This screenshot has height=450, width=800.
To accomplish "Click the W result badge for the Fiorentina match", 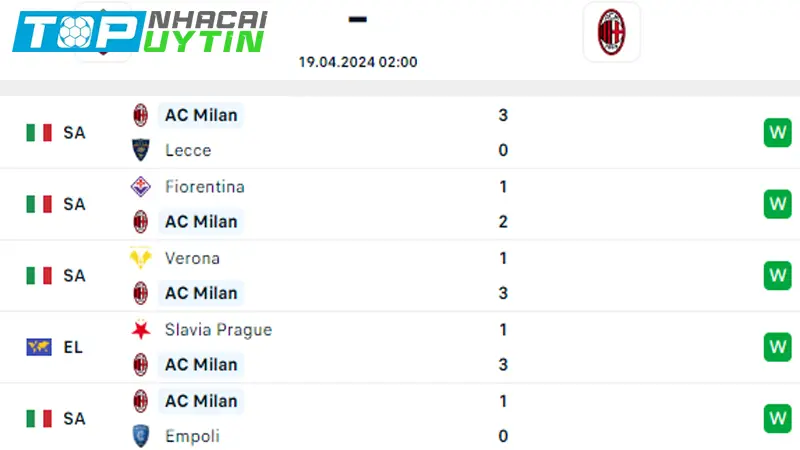I will (x=777, y=204).
